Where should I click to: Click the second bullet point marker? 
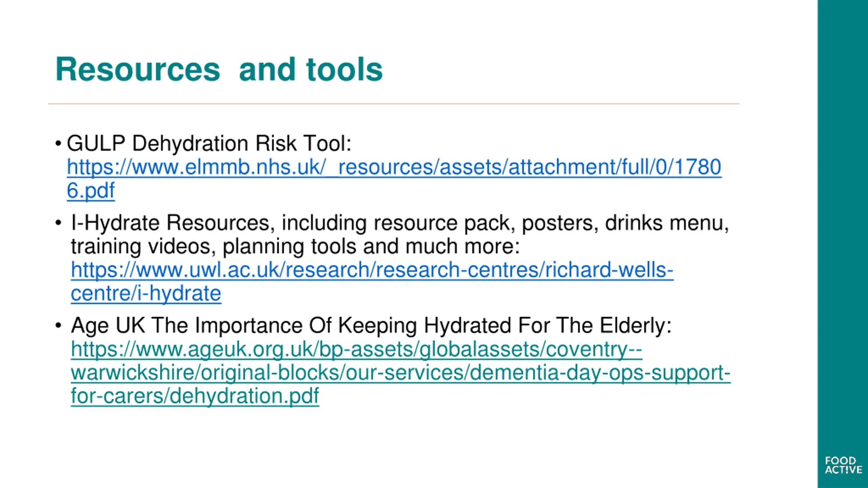point(58,223)
